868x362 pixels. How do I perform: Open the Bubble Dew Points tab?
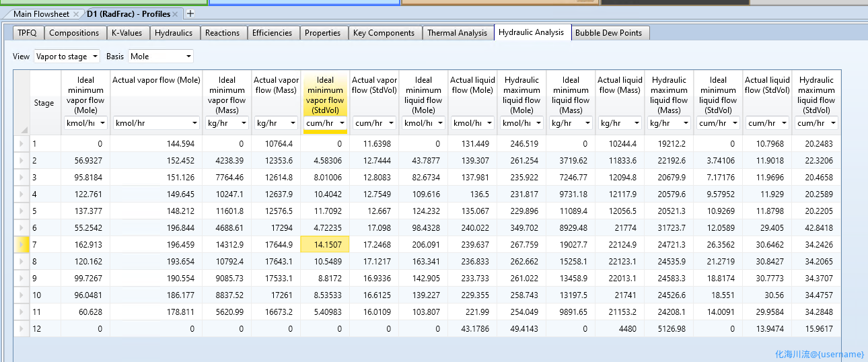click(x=609, y=32)
